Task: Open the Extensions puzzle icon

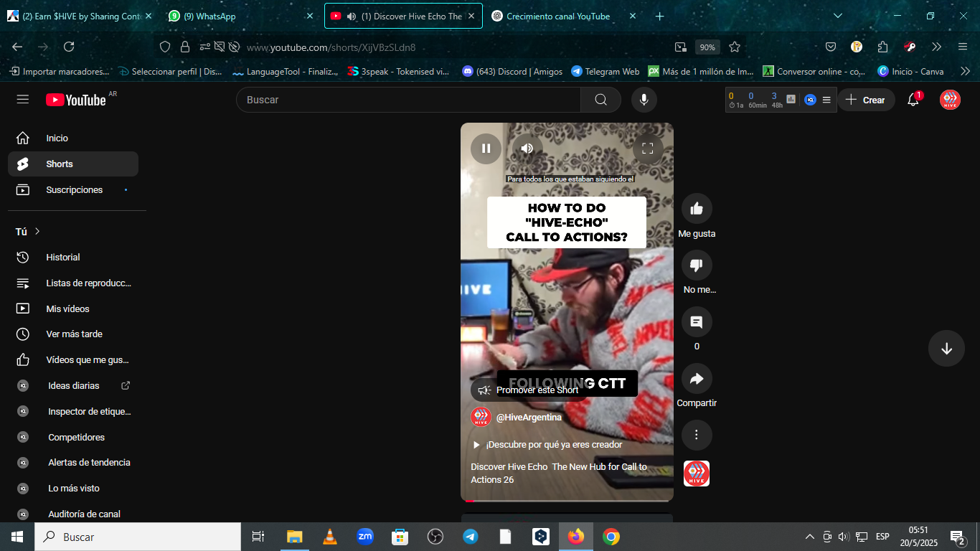Action: coord(883,47)
